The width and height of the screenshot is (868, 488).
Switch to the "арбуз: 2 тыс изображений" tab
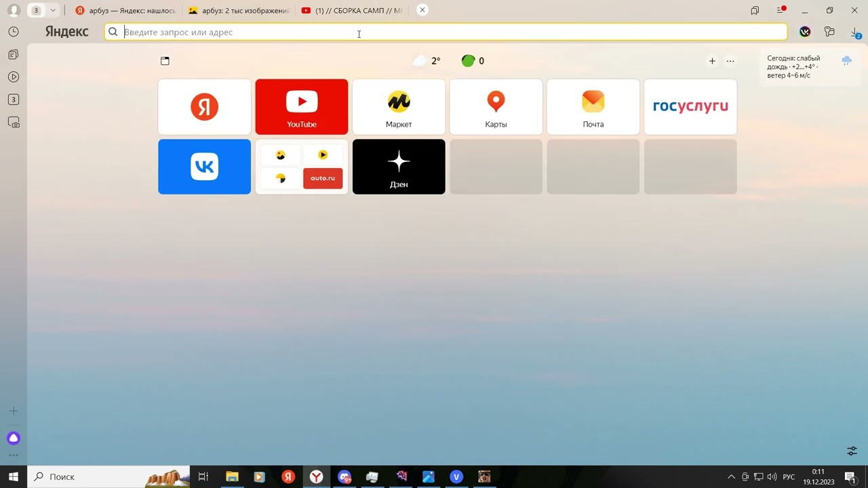point(239,10)
